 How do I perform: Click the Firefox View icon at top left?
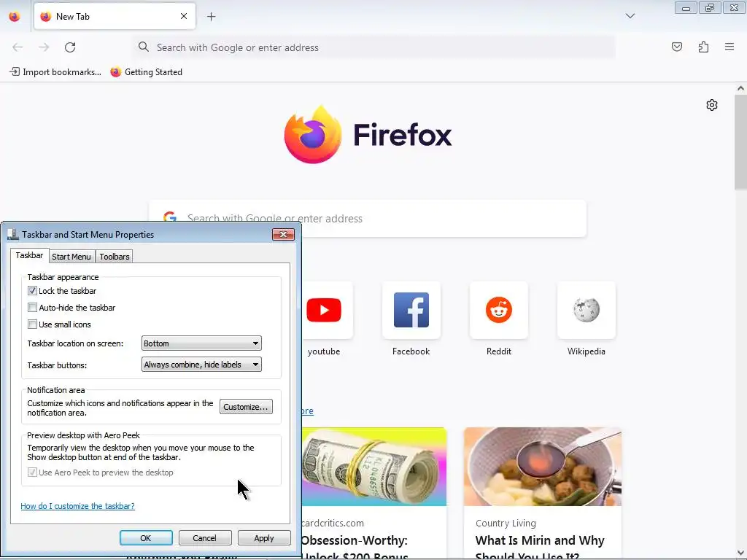(x=15, y=17)
